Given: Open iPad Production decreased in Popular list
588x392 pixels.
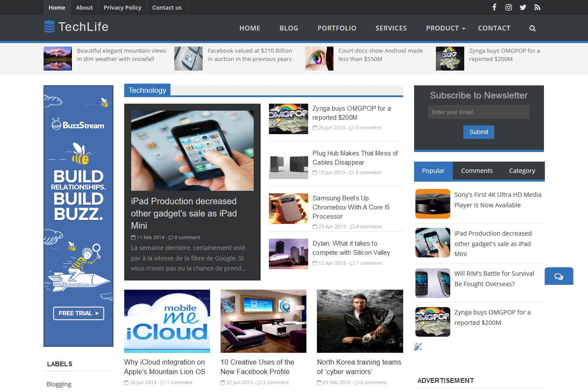Looking at the screenshot, I should (x=493, y=243).
